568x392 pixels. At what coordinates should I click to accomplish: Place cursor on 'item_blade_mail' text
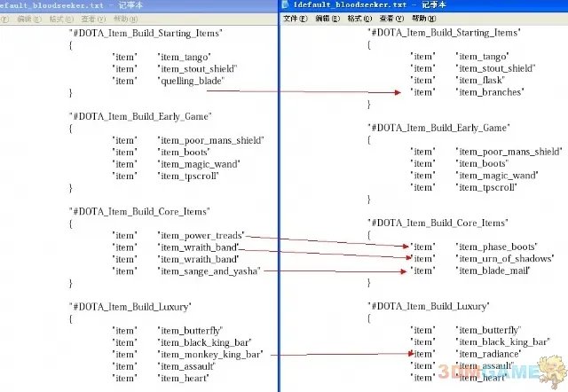pyautogui.click(x=493, y=270)
